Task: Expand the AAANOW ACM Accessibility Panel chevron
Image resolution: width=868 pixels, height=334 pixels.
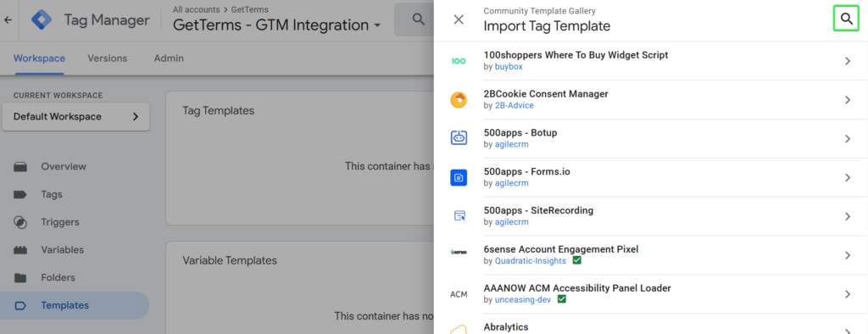Action: (848, 294)
